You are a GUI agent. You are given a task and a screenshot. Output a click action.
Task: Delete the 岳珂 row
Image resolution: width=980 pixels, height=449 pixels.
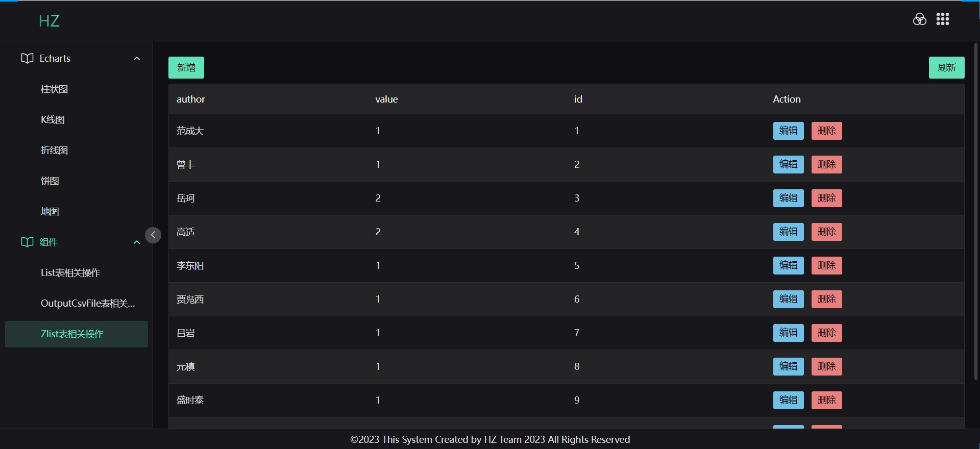[826, 198]
